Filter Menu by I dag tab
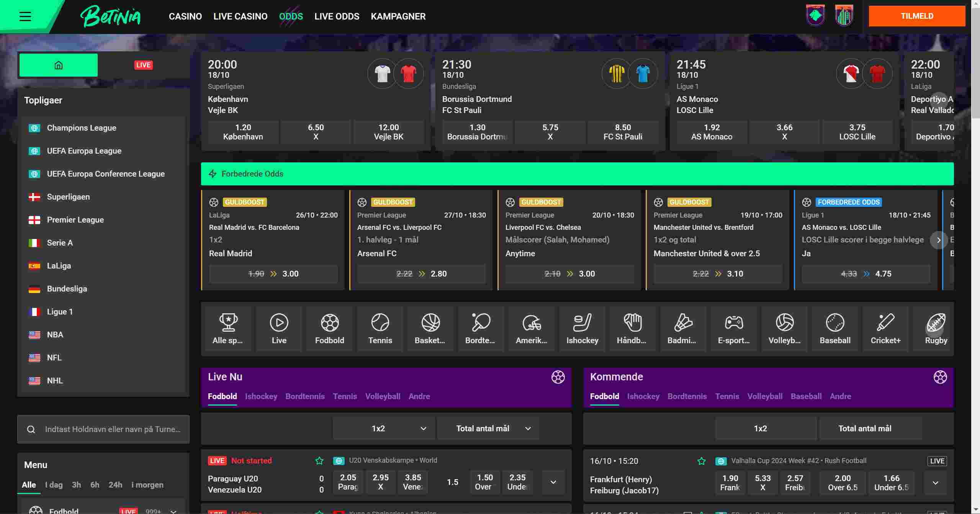980x514 pixels. (x=54, y=485)
